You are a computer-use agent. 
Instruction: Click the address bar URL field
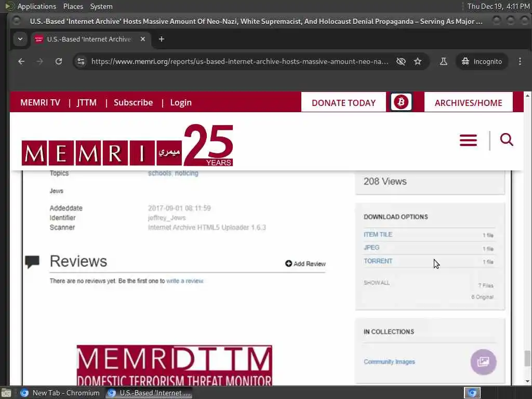pyautogui.click(x=240, y=61)
